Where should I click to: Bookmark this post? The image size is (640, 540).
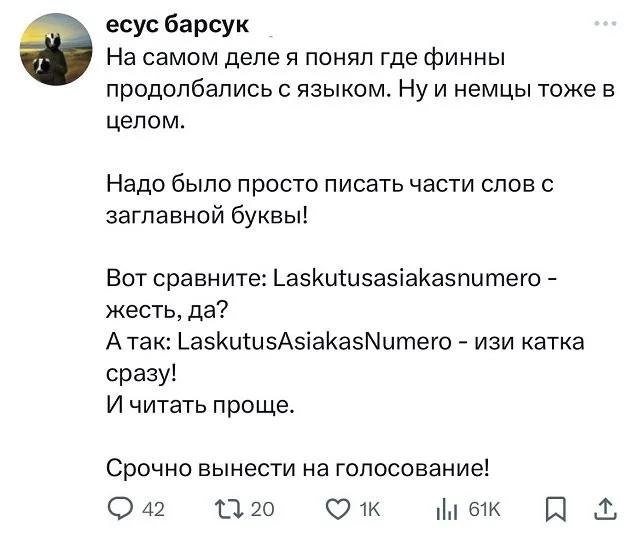tap(555, 509)
